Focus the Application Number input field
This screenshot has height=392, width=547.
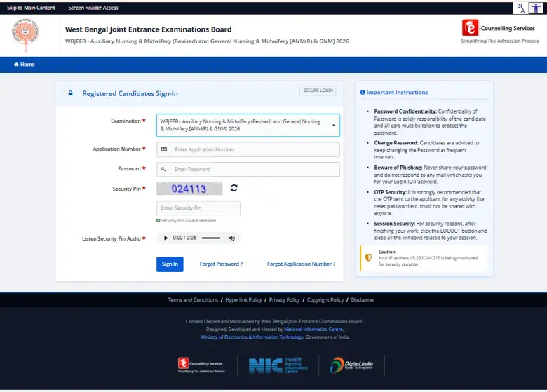coord(248,149)
